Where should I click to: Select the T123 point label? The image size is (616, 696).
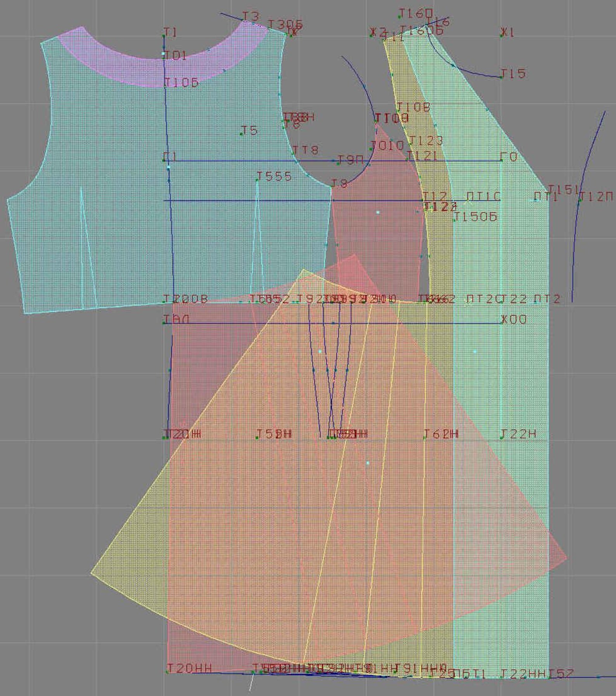click(426, 140)
